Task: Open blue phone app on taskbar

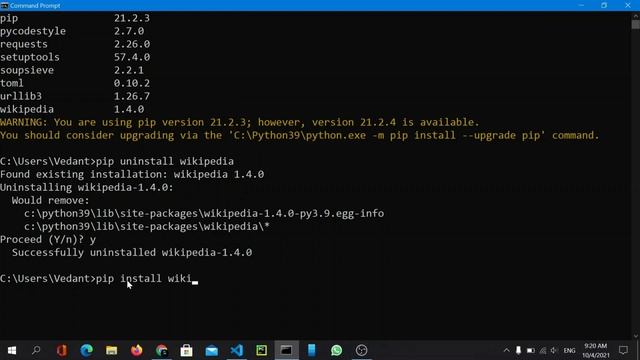Action: coord(311,350)
